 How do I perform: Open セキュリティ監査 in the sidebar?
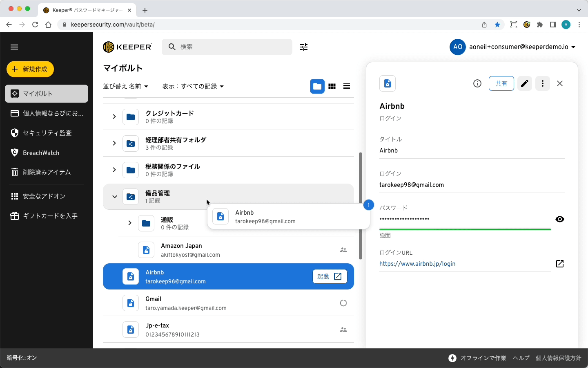[x=47, y=133]
